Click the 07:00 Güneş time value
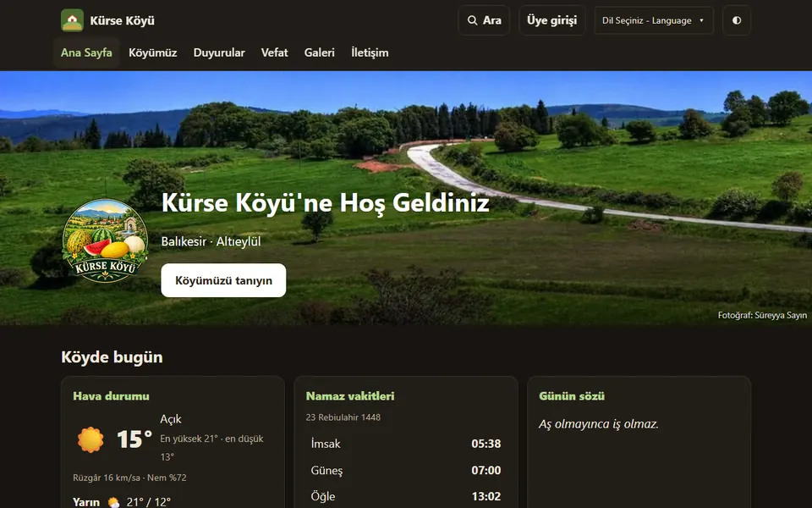 tap(486, 471)
